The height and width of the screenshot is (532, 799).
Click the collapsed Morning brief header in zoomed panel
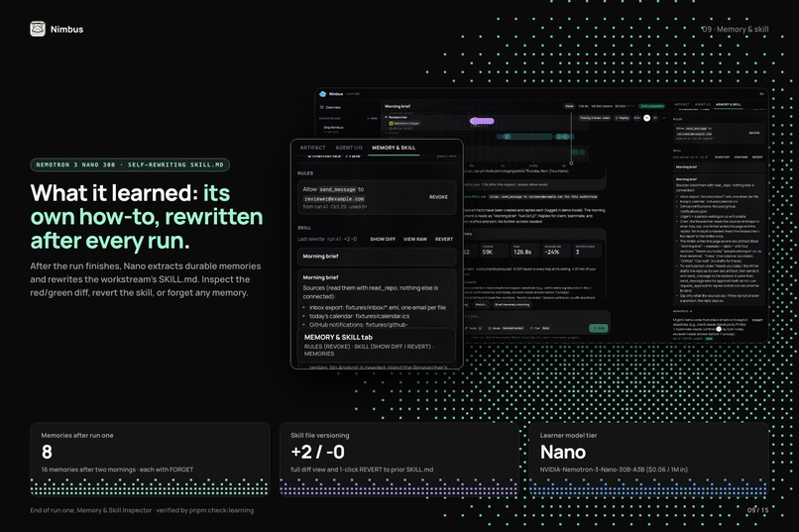pyautogui.click(x=377, y=256)
